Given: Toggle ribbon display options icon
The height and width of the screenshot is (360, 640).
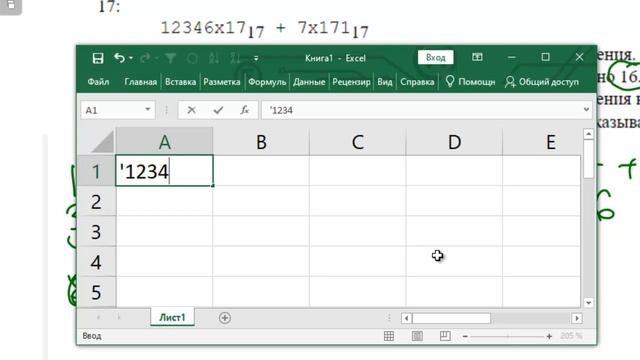Looking at the screenshot, I should (x=477, y=57).
